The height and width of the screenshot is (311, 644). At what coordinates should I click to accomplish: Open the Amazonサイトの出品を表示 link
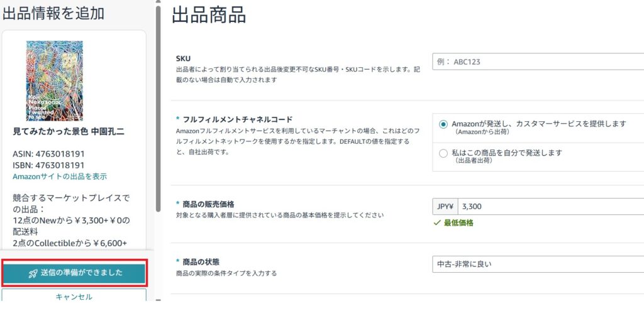(x=60, y=177)
